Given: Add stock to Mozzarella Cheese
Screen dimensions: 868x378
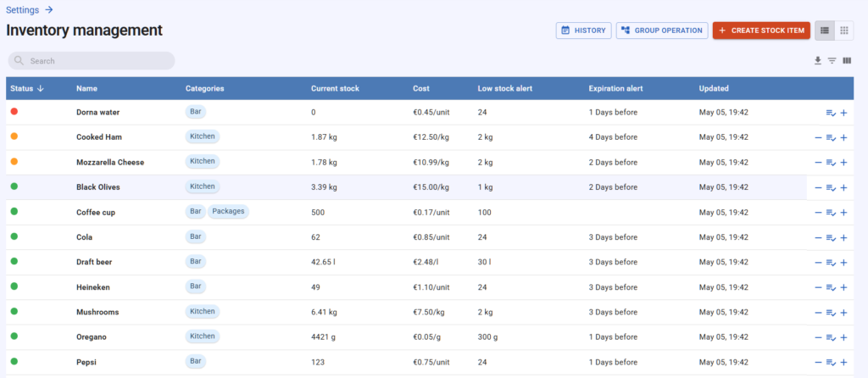Looking at the screenshot, I should pyautogui.click(x=843, y=163).
